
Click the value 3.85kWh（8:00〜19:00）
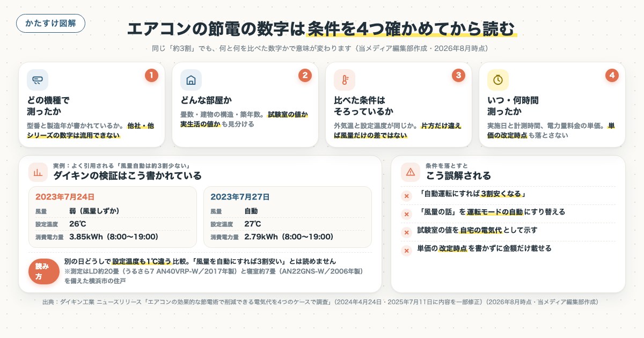point(114,237)
